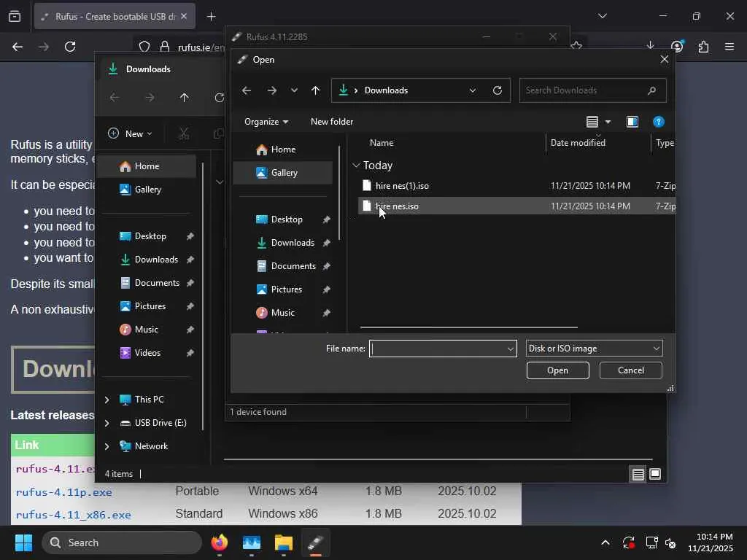Click the File name input field
Screen dimensions: 747x560
pos(438,349)
